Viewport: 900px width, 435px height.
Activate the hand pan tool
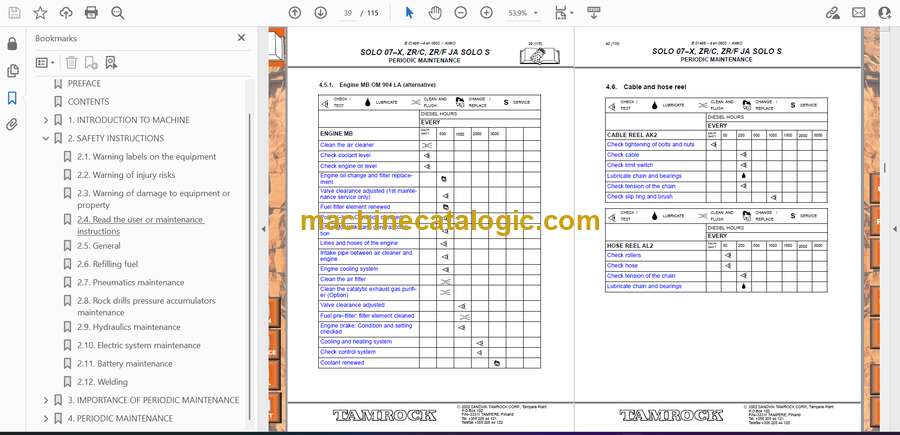point(435,13)
